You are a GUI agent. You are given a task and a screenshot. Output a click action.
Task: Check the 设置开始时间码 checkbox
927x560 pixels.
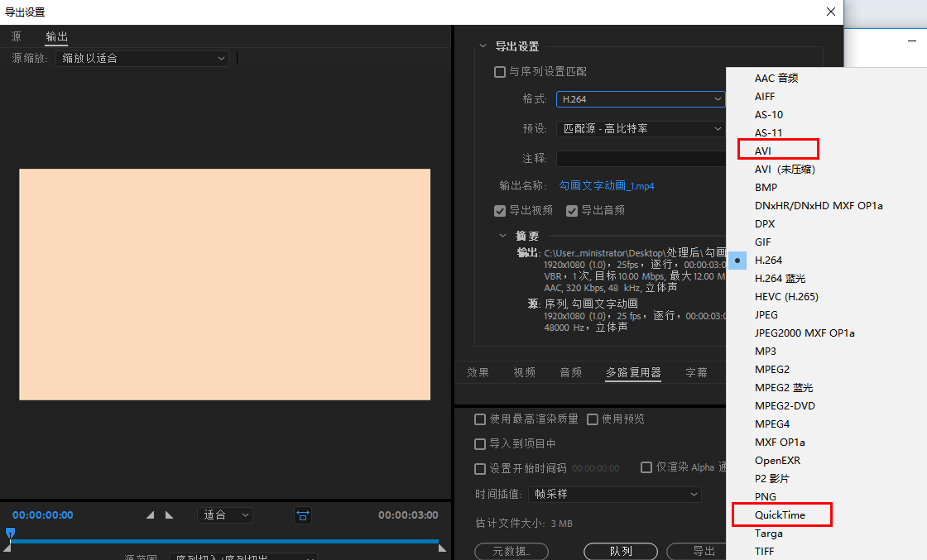pyautogui.click(x=480, y=468)
